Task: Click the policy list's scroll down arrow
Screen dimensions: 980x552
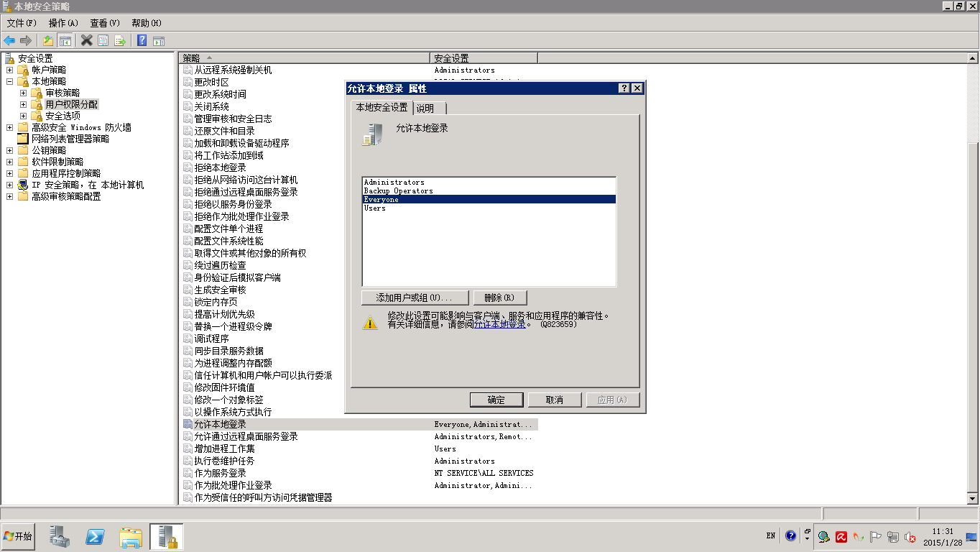Action: [x=973, y=498]
